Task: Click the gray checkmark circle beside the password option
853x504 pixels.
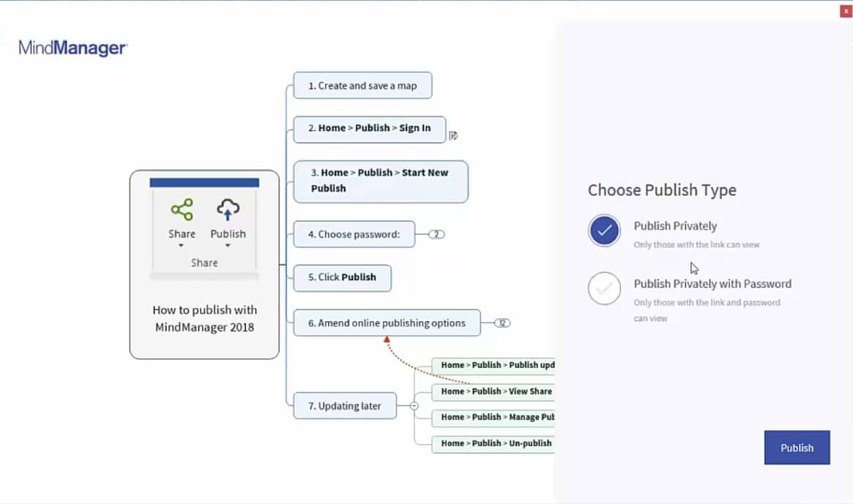Action: [604, 289]
